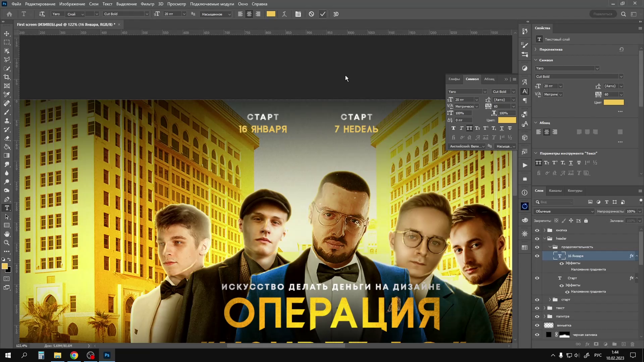Select the Zoom tool
Image resolution: width=644 pixels, height=362 pixels.
point(7,243)
